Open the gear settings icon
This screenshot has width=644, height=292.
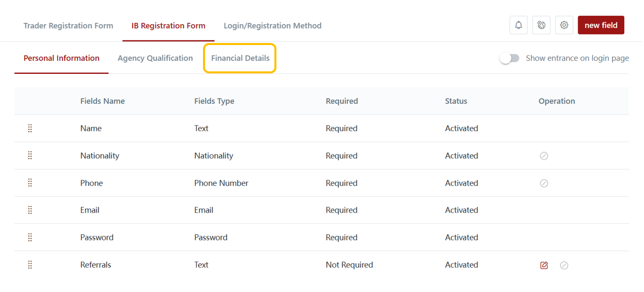point(564,25)
